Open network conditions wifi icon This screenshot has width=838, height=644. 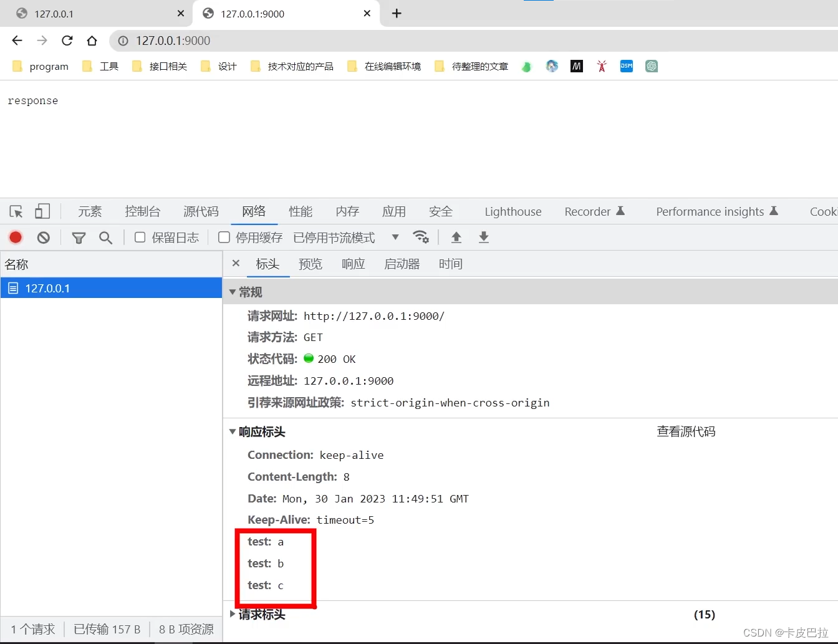pyautogui.click(x=421, y=237)
